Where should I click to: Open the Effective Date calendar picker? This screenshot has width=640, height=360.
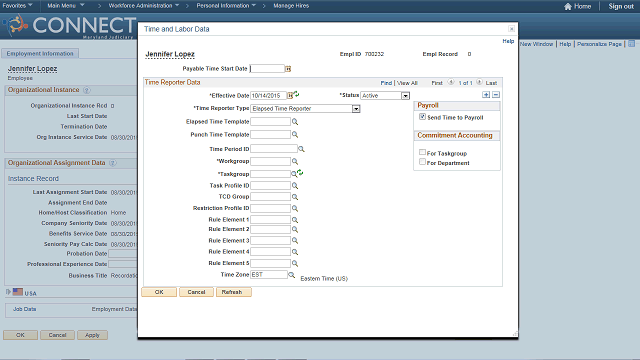290,96
